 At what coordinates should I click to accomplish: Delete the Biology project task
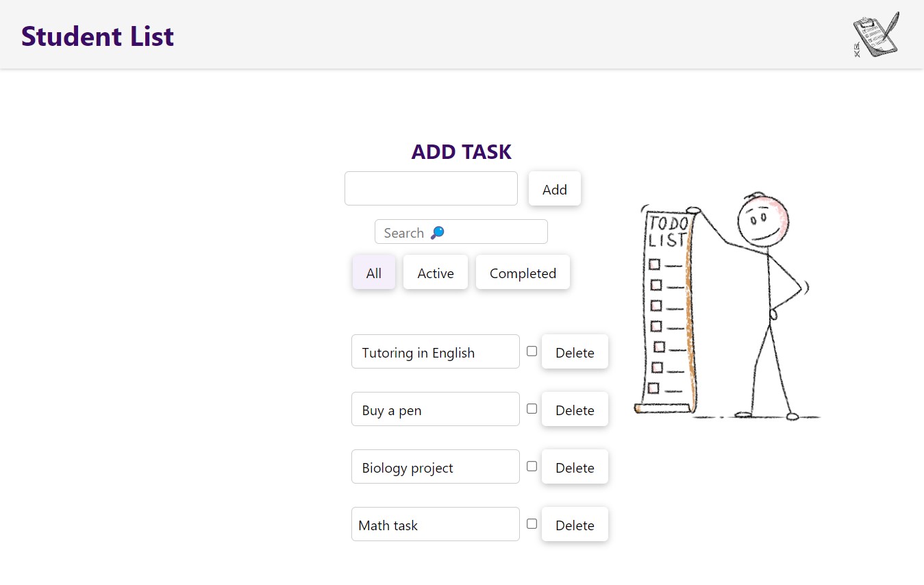(575, 467)
